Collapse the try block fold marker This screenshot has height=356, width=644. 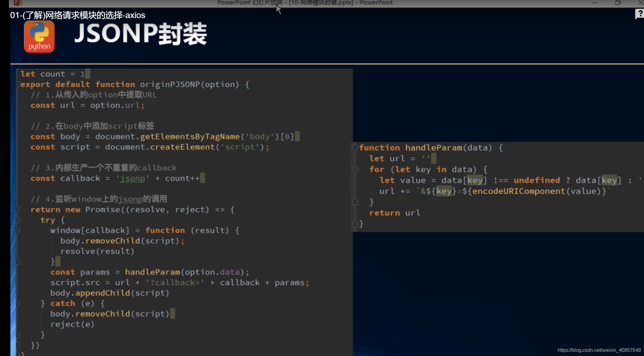[18, 220]
